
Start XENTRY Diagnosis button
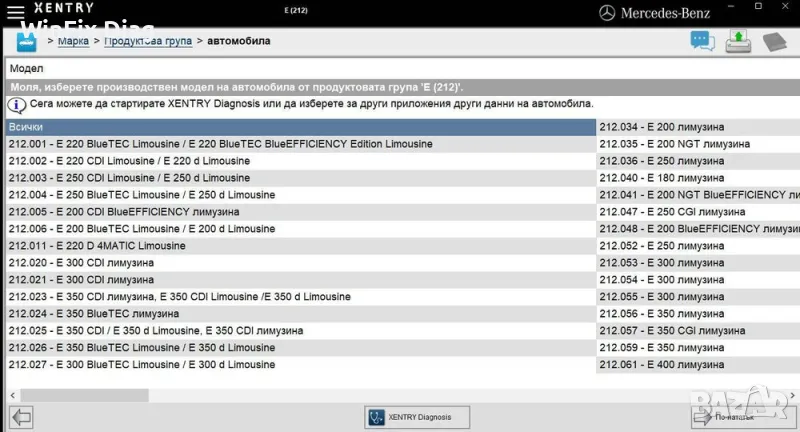(417, 417)
